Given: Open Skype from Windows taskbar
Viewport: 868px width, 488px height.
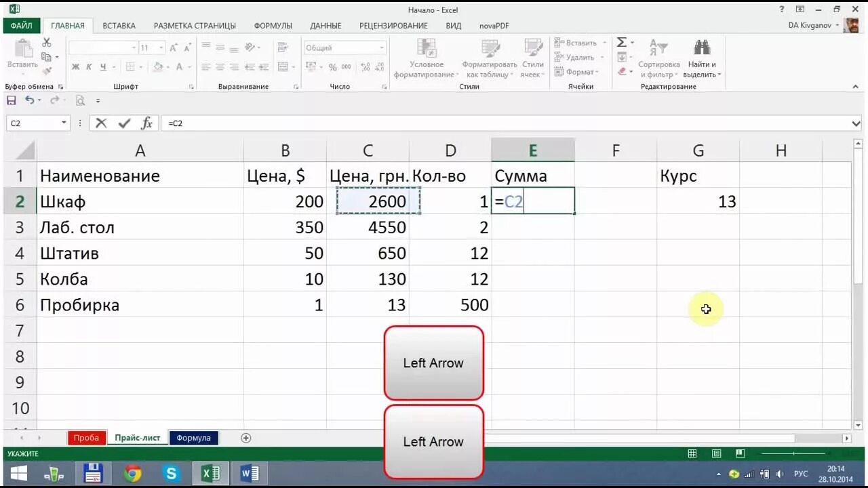Looking at the screenshot, I should 171,474.
